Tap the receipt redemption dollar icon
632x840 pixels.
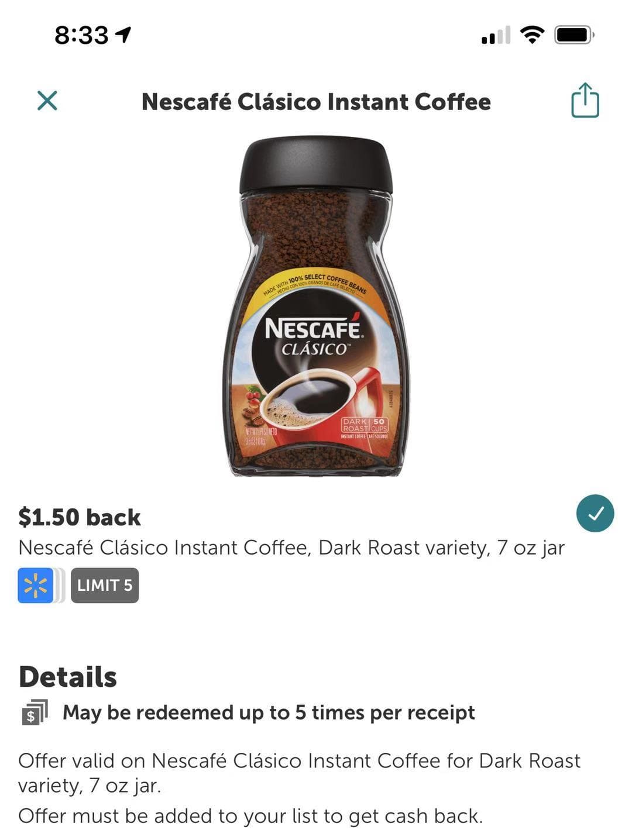pos(35,712)
